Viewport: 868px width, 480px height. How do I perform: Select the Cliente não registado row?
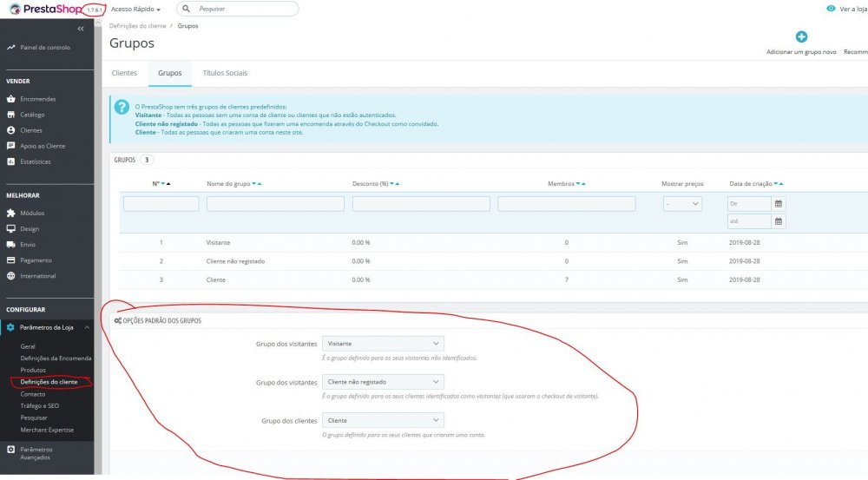pyautogui.click(x=493, y=260)
